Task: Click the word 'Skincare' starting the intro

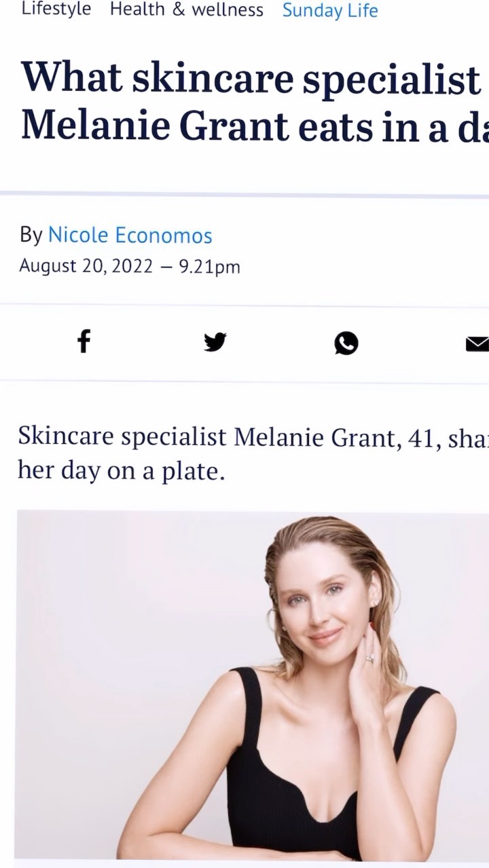Action: pyautogui.click(x=66, y=436)
